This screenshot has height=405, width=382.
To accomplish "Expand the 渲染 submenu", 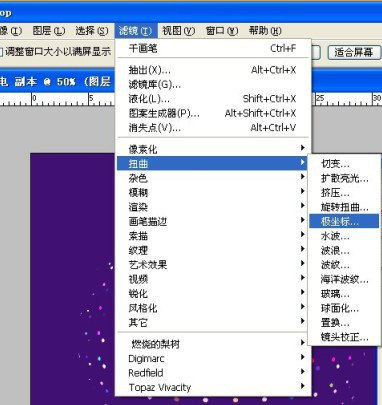I will (213, 207).
